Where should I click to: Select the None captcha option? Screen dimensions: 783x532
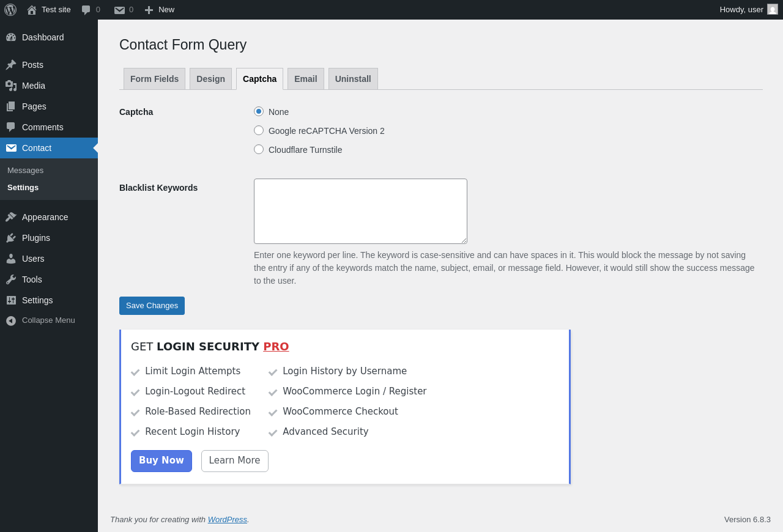259,111
